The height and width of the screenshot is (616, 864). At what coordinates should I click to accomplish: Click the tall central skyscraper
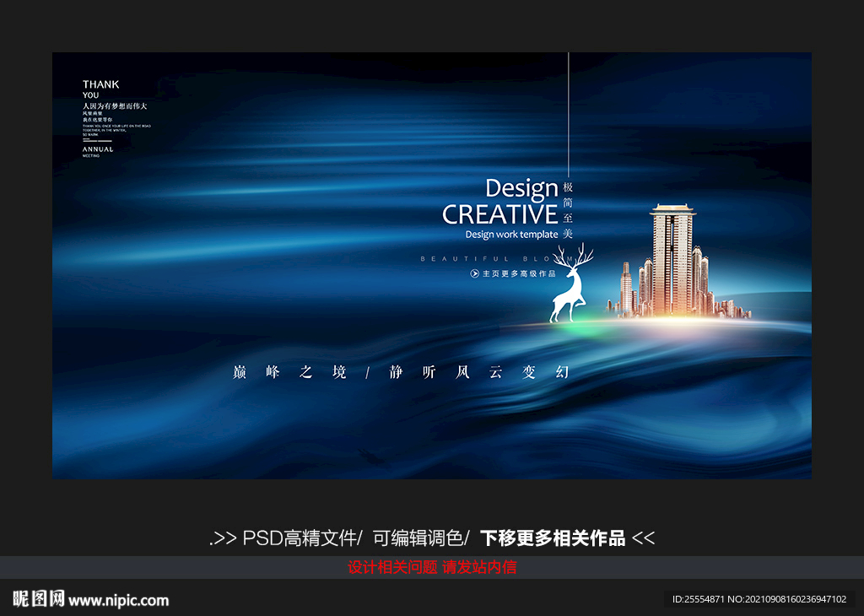(x=672, y=257)
